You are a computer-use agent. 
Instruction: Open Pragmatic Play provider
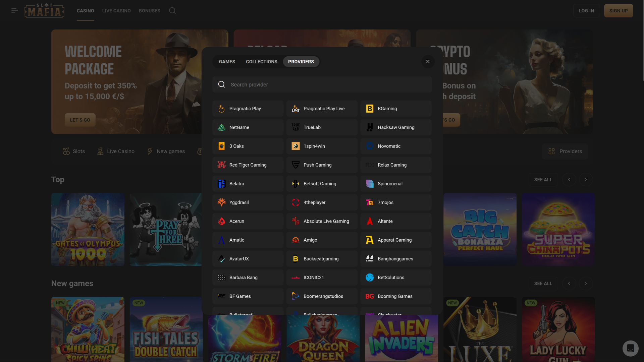click(247, 108)
